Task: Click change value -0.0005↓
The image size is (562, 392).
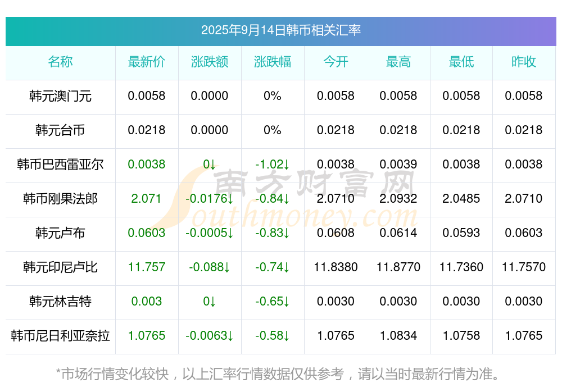Action: click(x=209, y=233)
